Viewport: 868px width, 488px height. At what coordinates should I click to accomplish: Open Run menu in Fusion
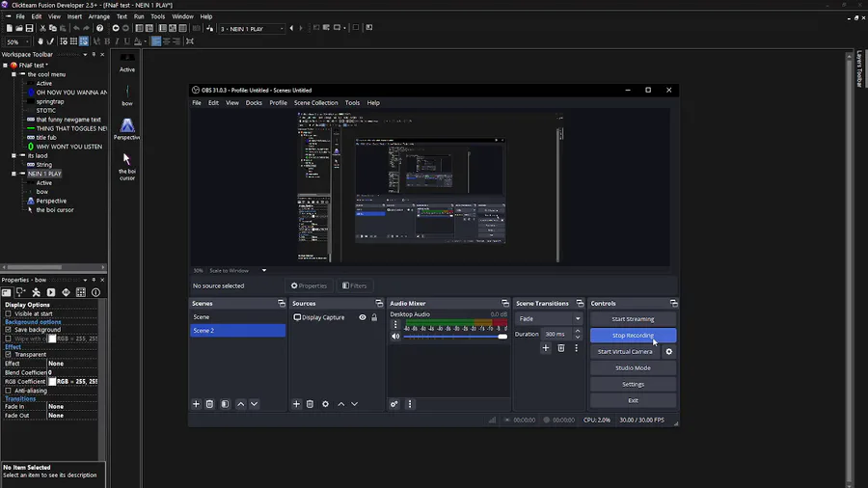point(139,16)
